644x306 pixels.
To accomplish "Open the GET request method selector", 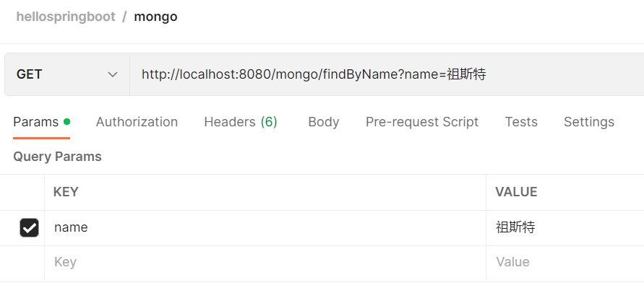I will (66, 74).
